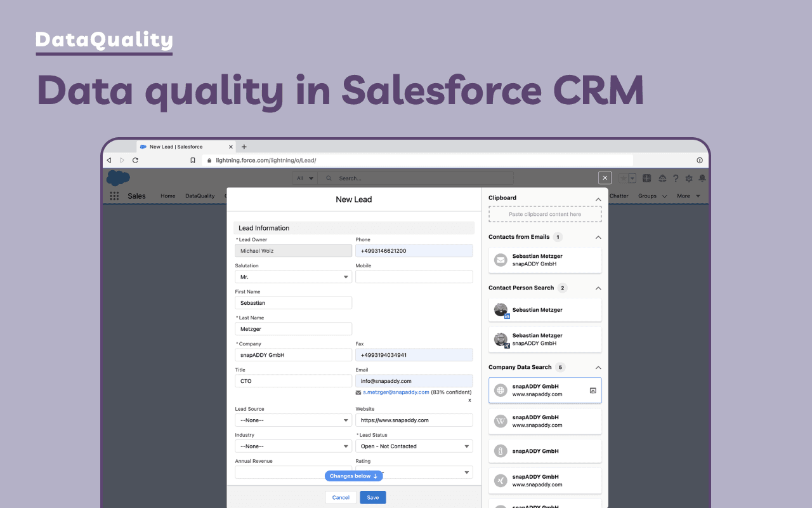Image resolution: width=812 pixels, height=508 pixels.
Task: Click the guidance center icon before the question mark
Action: (x=663, y=178)
